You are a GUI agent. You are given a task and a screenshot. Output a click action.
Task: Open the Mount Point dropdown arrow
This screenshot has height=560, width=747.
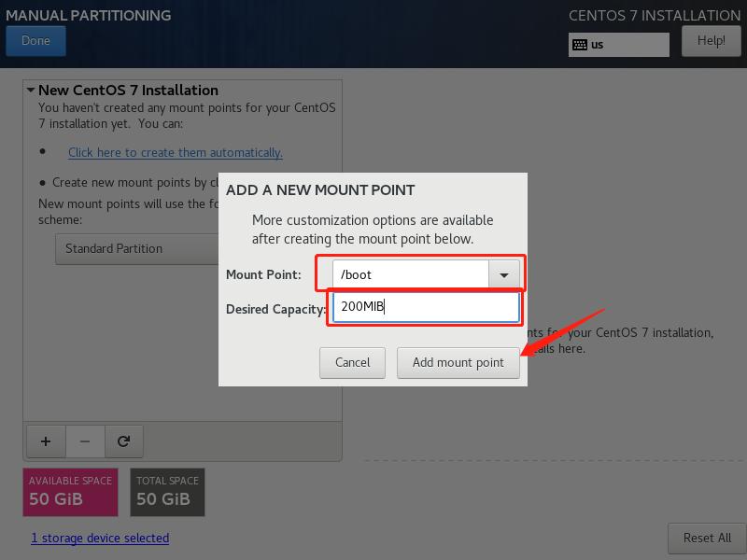point(504,274)
